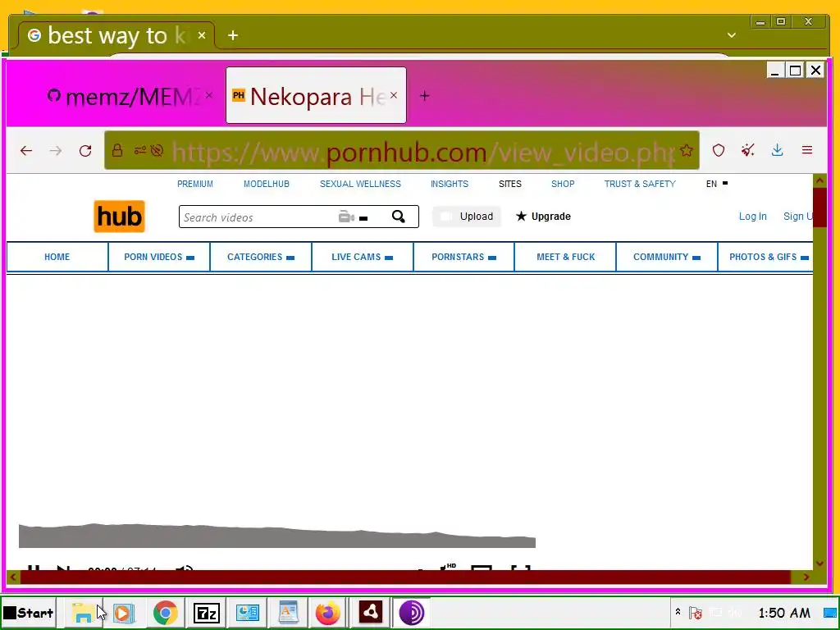Open the HOME nav tab
The height and width of the screenshot is (630, 840).
click(x=57, y=257)
